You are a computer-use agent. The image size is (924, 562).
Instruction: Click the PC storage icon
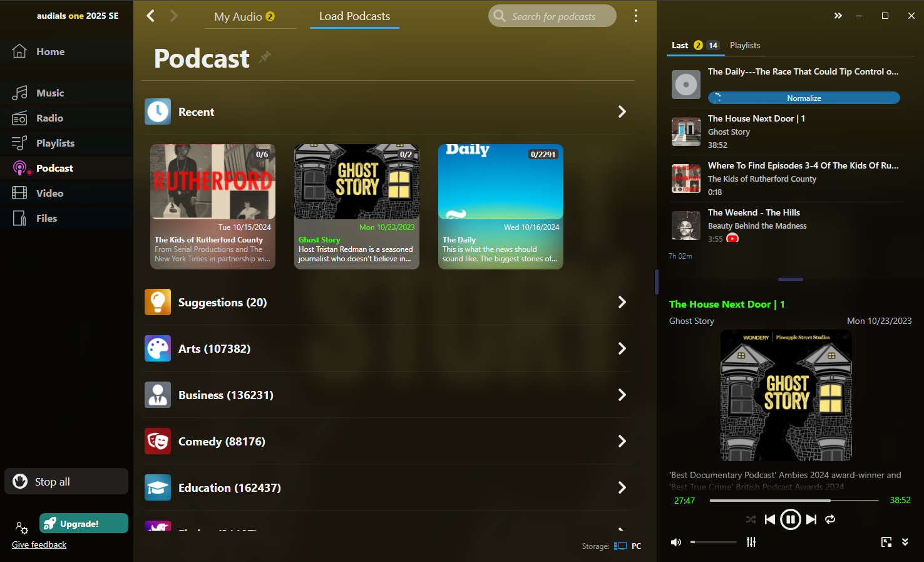(620, 546)
